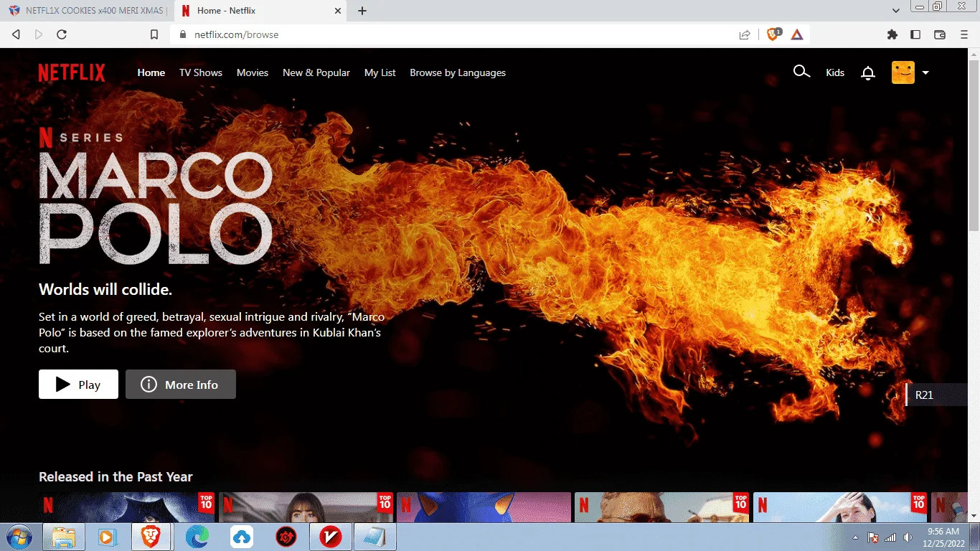Open Browse by Languages

(458, 72)
